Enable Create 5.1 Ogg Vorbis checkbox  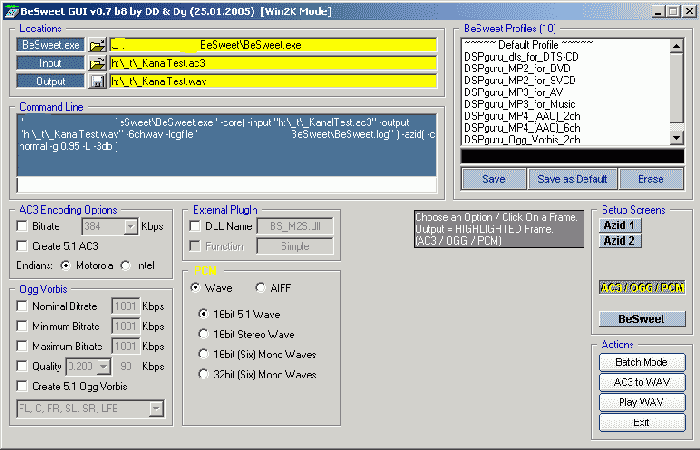pos(22,386)
